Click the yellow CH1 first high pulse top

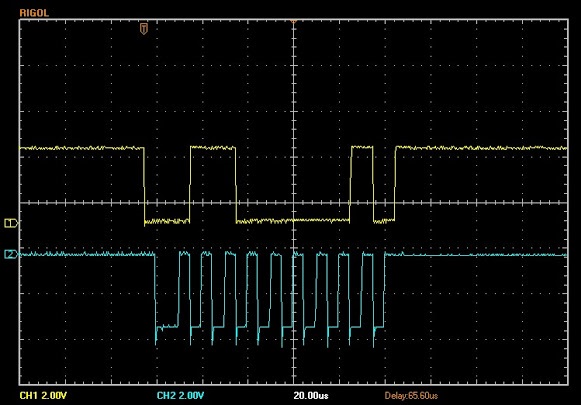pos(213,147)
